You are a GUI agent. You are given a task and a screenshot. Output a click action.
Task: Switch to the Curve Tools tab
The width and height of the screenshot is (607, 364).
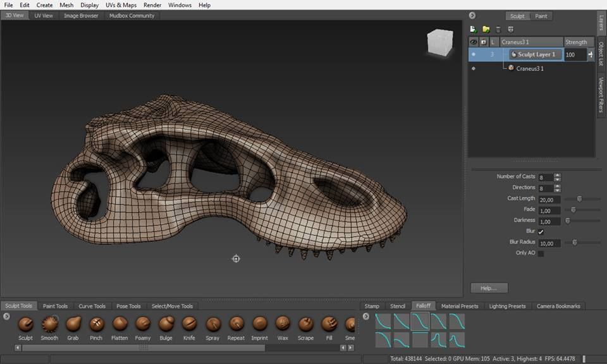[x=92, y=306]
